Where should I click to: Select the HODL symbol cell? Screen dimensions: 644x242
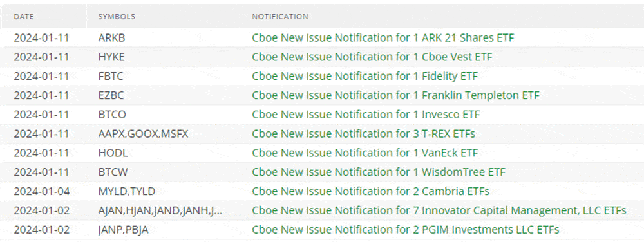pos(113,153)
